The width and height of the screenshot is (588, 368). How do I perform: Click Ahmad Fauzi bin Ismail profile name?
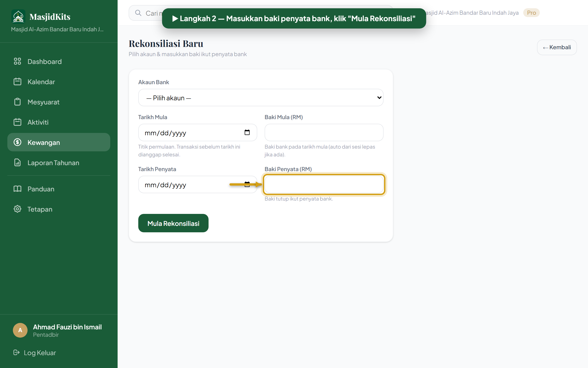67,327
